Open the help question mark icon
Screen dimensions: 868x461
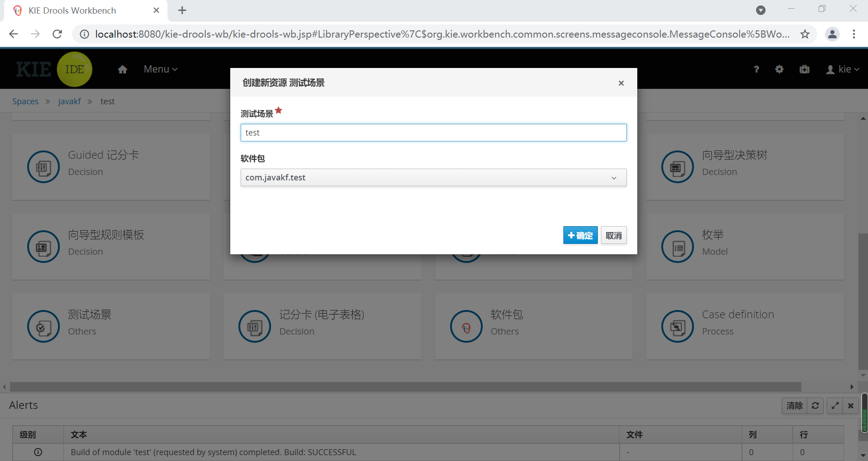click(x=756, y=69)
